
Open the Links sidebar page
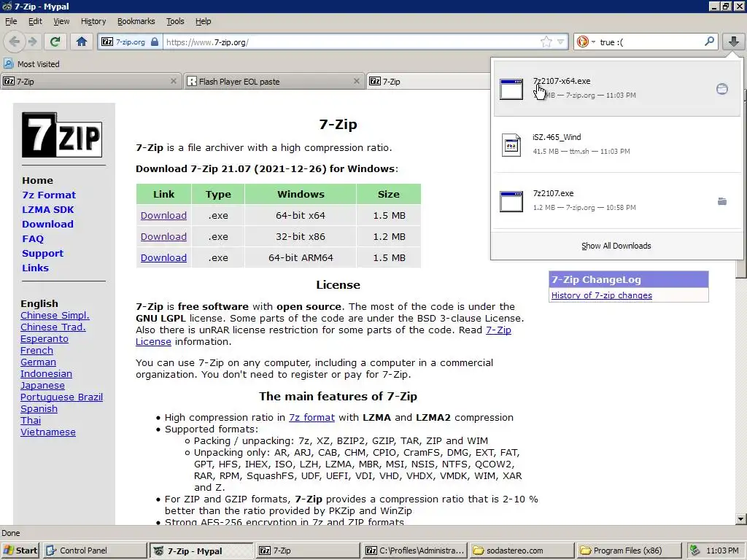(35, 268)
